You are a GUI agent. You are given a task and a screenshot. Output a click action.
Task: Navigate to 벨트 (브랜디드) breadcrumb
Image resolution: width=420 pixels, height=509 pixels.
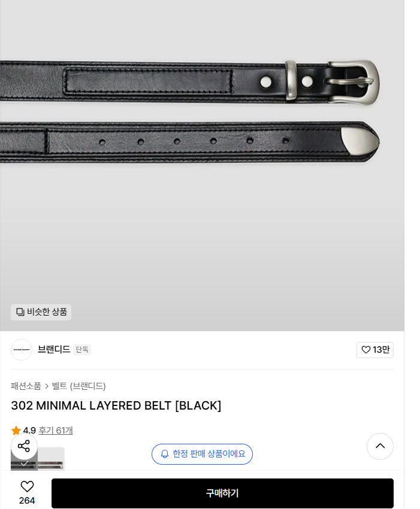(x=78, y=386)
